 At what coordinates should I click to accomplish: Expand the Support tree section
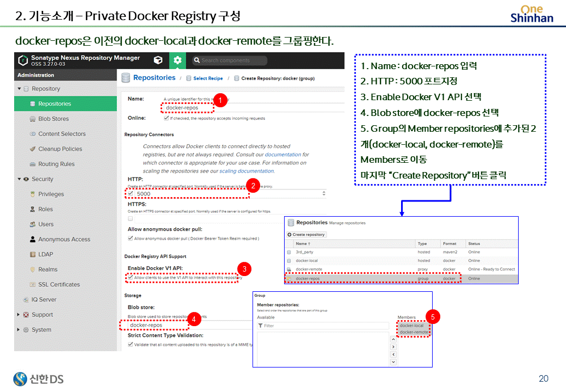tap(19, 315)
